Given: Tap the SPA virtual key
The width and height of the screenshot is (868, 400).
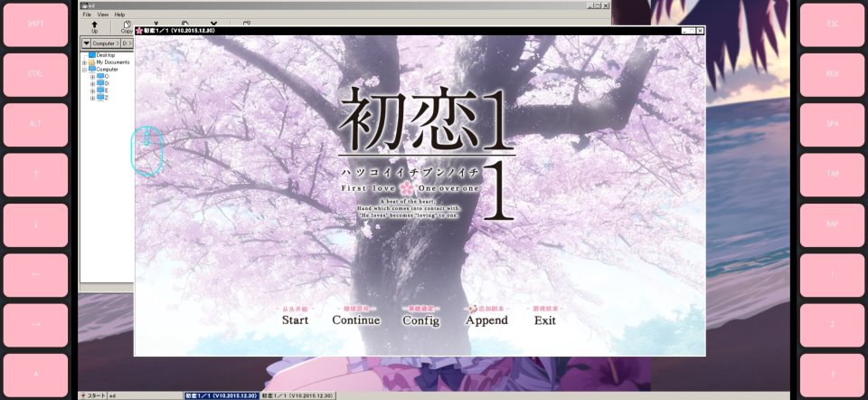Looking at the screenshot, I should [x=832, y=124].
